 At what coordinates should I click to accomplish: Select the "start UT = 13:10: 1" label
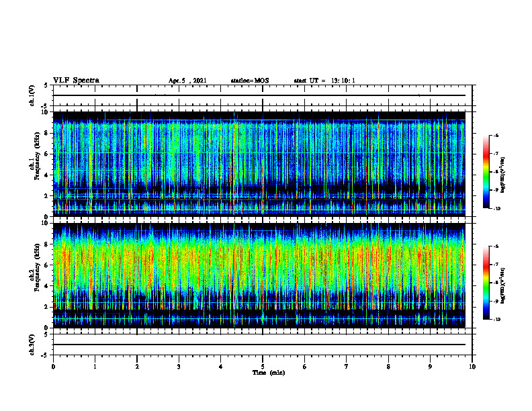click(324, 81)
